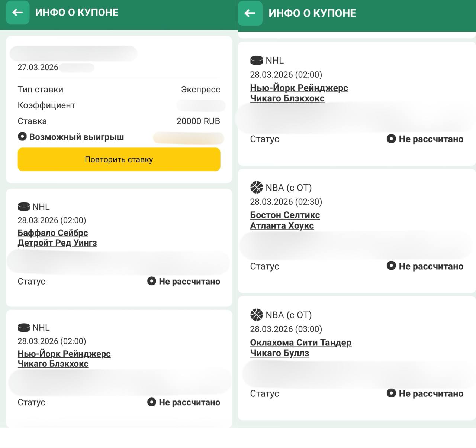Click hockey puck icon above Buffalo Sabres match
Screen dimensions: 476x448
click(x=24, y=207)
